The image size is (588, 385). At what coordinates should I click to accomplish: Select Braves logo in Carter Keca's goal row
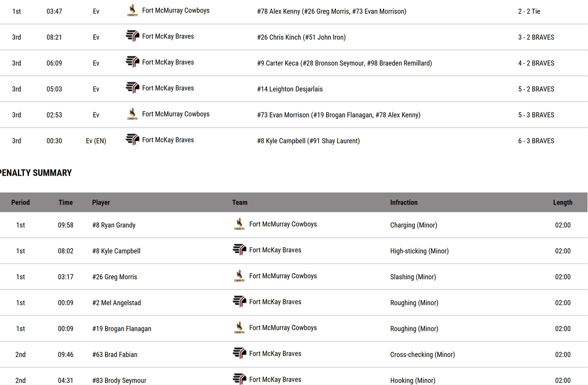click(x=132, y=62)
